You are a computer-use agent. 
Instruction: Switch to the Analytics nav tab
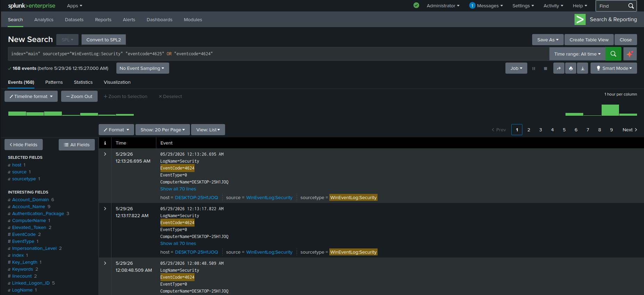(x=44, y=20)
